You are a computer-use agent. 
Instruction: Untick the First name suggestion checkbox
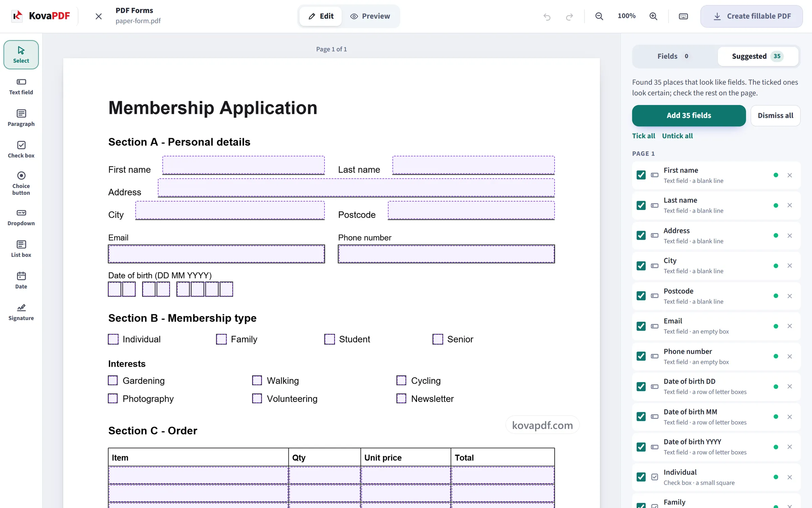pos(641,175)
